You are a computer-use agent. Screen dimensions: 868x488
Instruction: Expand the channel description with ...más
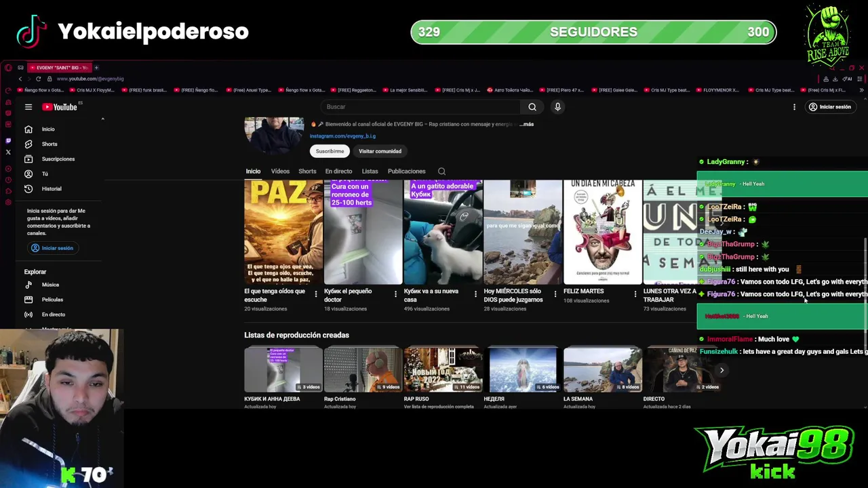[527, 124]
